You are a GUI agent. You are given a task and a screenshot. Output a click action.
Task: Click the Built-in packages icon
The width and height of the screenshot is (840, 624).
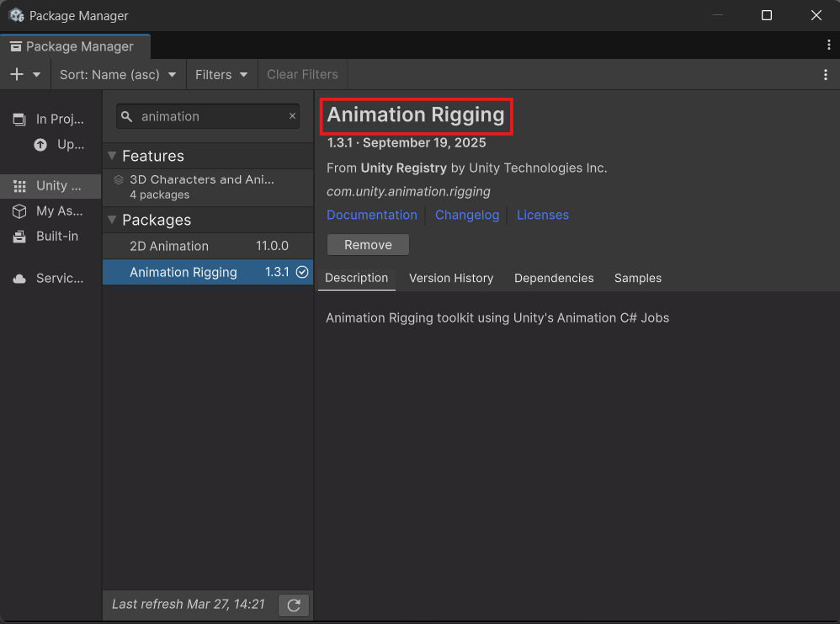pos(19,237)
